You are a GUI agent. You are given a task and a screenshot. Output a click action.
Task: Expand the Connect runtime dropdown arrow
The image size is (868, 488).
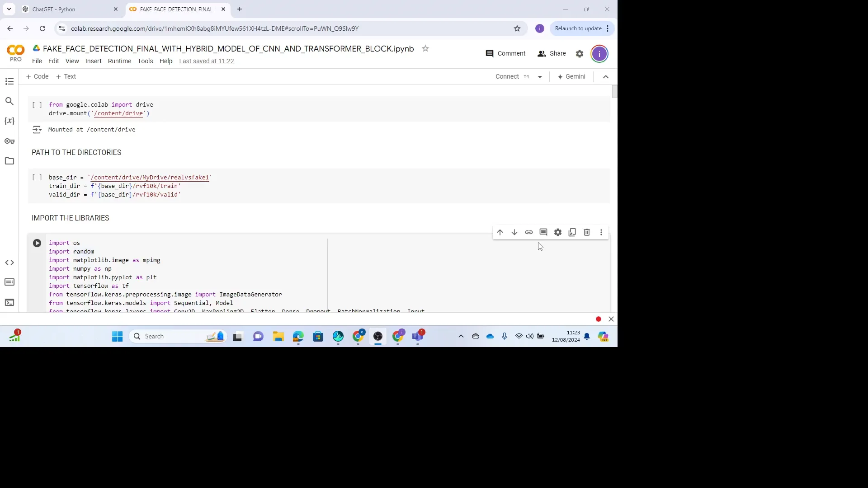click(x=540, y=77)
